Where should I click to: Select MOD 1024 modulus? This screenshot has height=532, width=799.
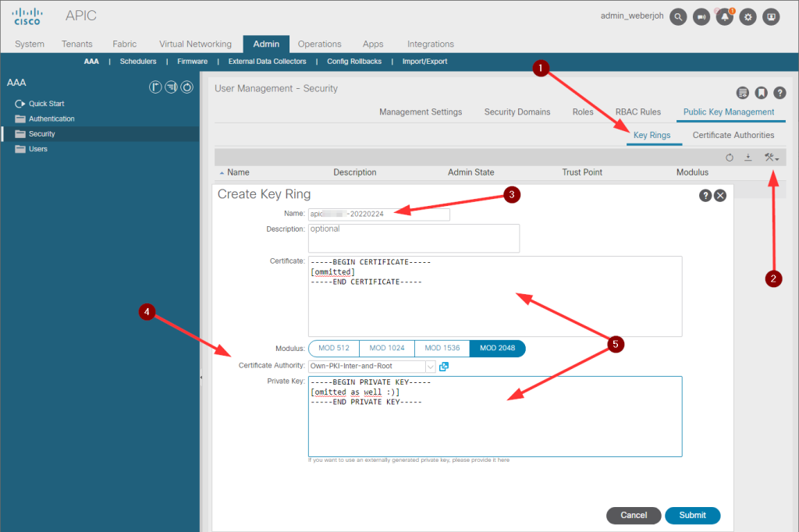[387, 348]
